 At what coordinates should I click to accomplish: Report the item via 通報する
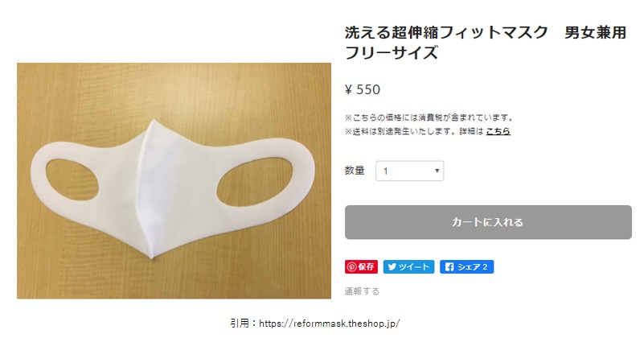362,291
